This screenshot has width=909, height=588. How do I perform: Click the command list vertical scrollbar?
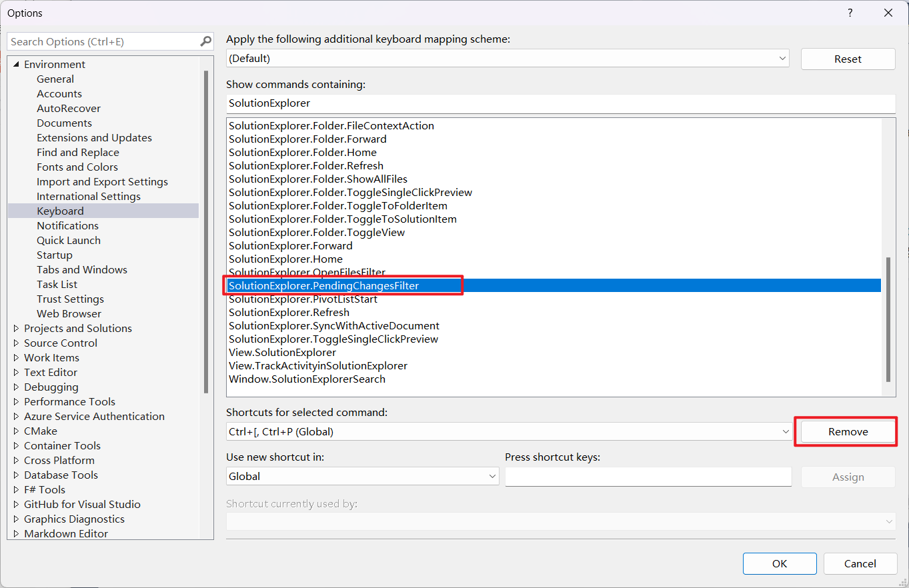pyautogui.click(x=887, y=319)
